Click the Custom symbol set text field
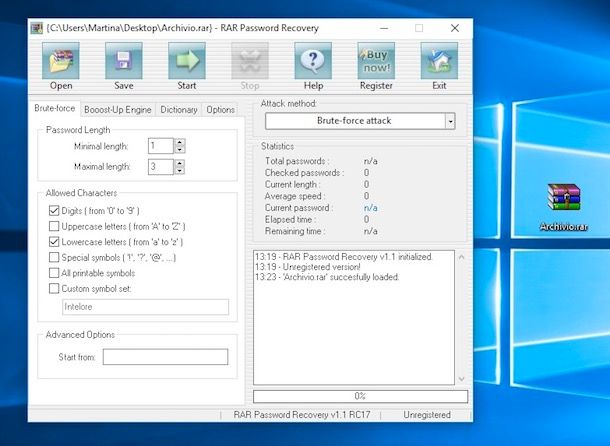Screen dimensions: 610x446 (145, 307)
